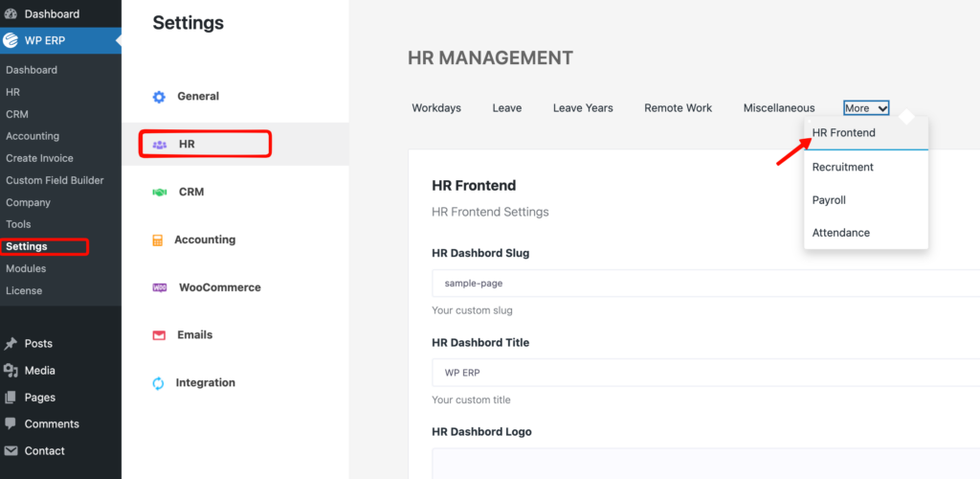Viewport: 980px width, 479px height.
Task: Click the WooCommerce logo icon
Action: 159,287
